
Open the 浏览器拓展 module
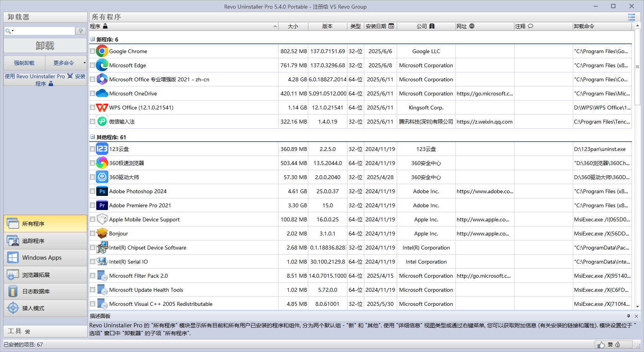click(x=45, y=275)
